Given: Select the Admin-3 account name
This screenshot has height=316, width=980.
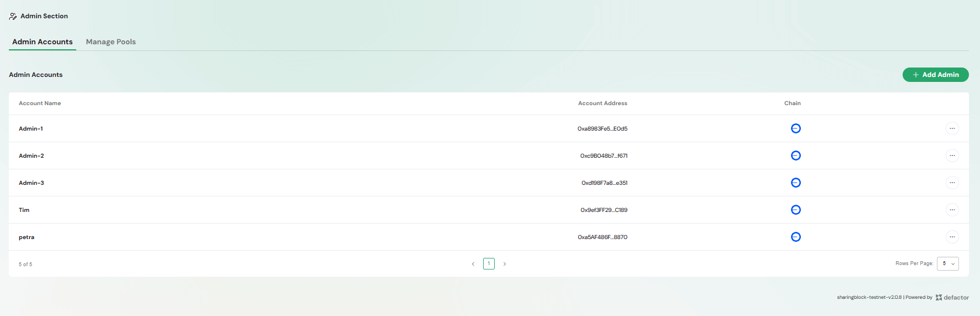Looking at the screenshot, I should point(32,183).
